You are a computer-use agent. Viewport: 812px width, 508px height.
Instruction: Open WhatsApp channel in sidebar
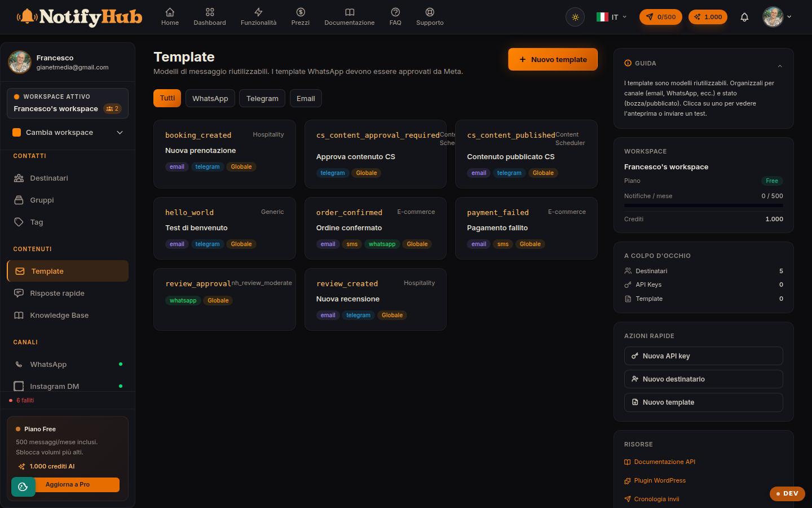[68, 364]
